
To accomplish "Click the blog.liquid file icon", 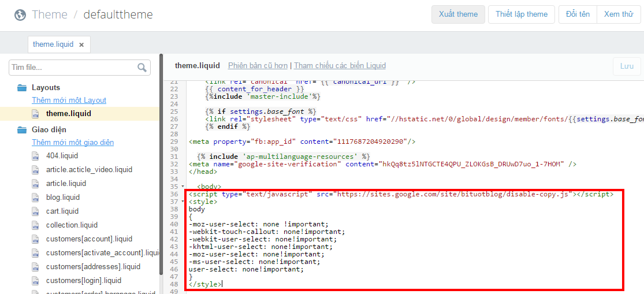I will 36,198.
